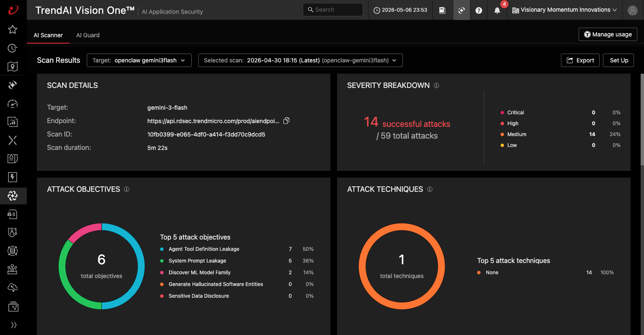
Task: Click the High severity legend label
Action: tap(513, 124)
